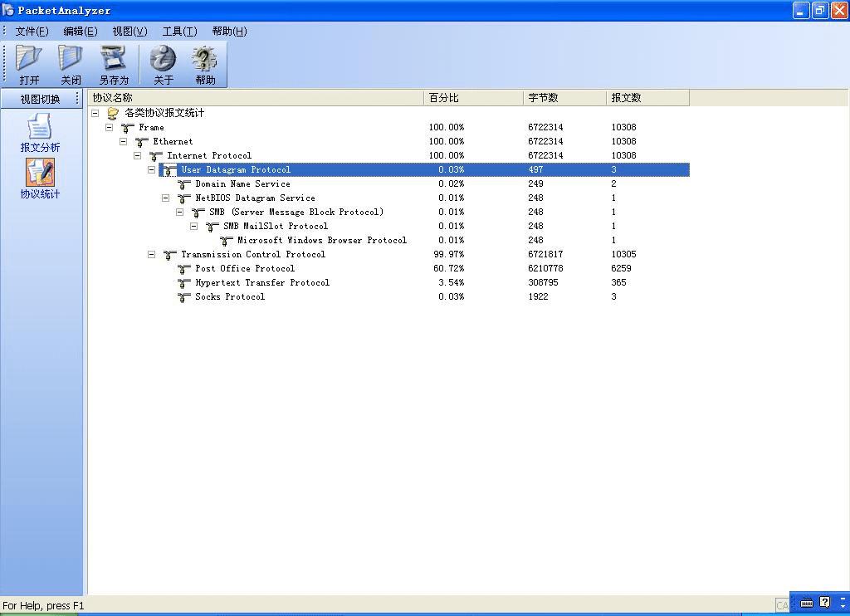Collapse the SMB Server Message Block node
The image size is (850, 616).
point(179,212)
